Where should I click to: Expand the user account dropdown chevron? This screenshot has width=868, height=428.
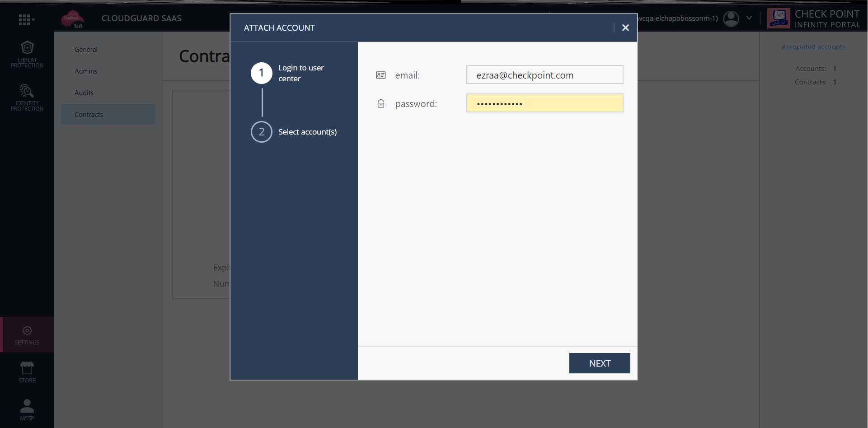coord(749,18)
